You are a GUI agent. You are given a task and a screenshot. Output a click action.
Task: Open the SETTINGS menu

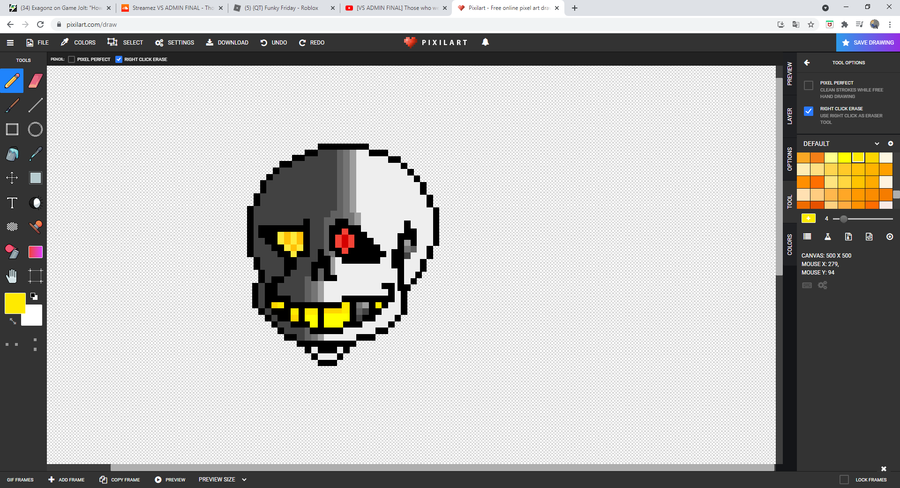[174, 42]
